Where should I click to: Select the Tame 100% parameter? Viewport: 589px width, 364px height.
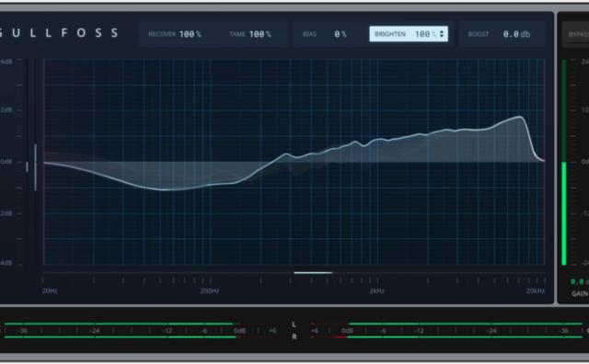[250, 34]
